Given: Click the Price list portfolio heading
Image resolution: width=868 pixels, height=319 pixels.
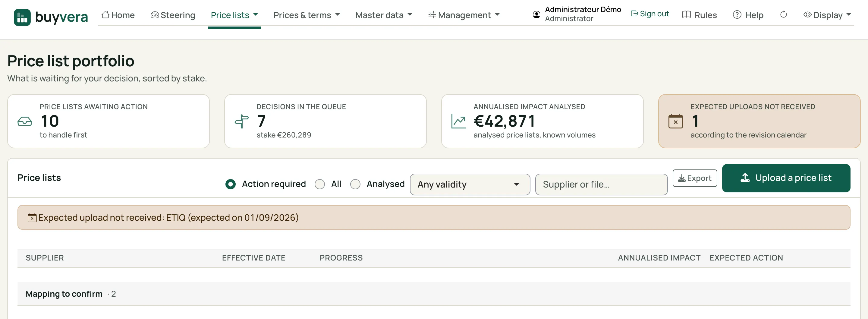Looking at the screenshot, I should [71, 61].
